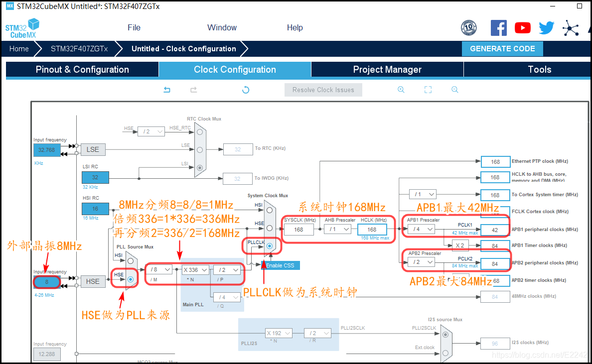Go to Home breadcrumb
This screenshot has height=364, width=592.
[x=19, y=49]
